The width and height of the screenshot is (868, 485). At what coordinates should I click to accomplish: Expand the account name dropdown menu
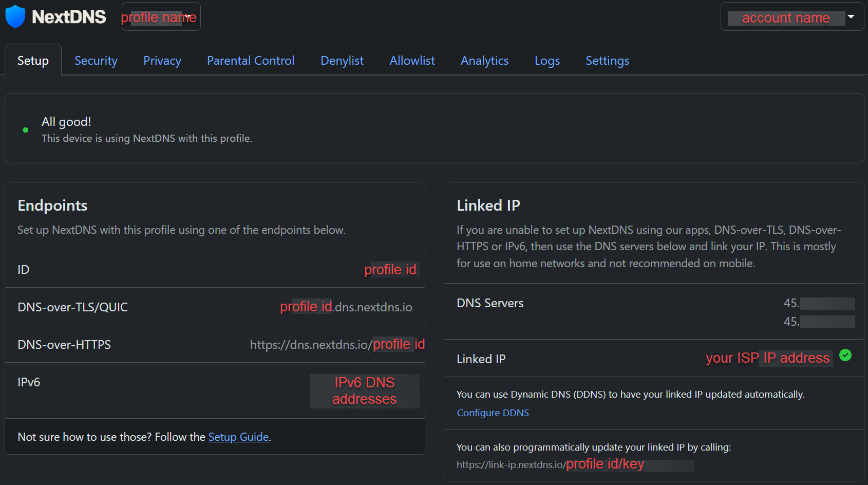click(x=791, y=17)
